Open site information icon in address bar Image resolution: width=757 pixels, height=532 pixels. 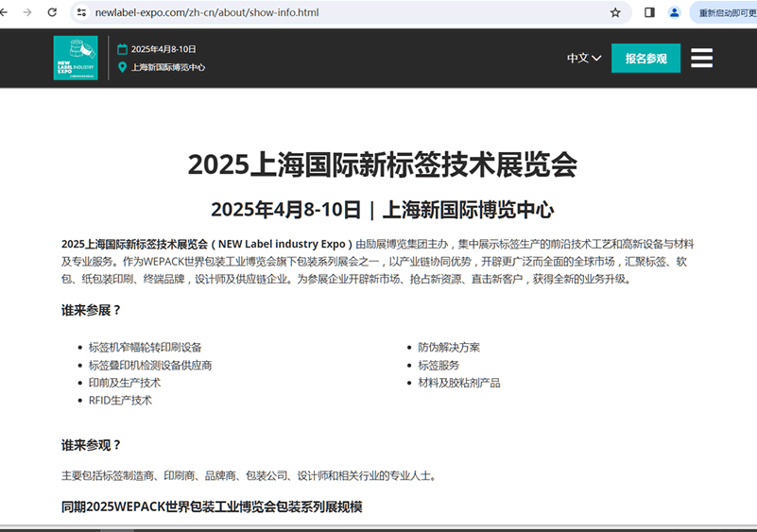pyautogui.click(x=81, y=12)
